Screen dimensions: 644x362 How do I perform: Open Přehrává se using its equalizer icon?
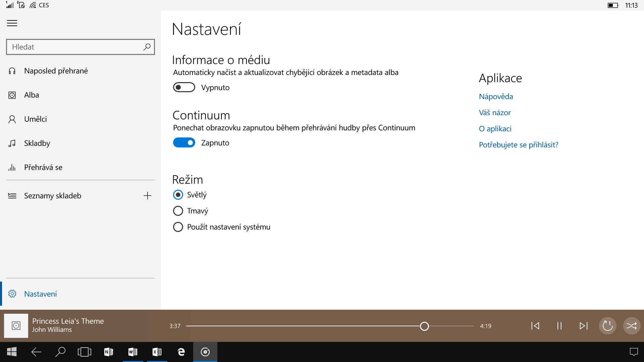tap(12, 167)
